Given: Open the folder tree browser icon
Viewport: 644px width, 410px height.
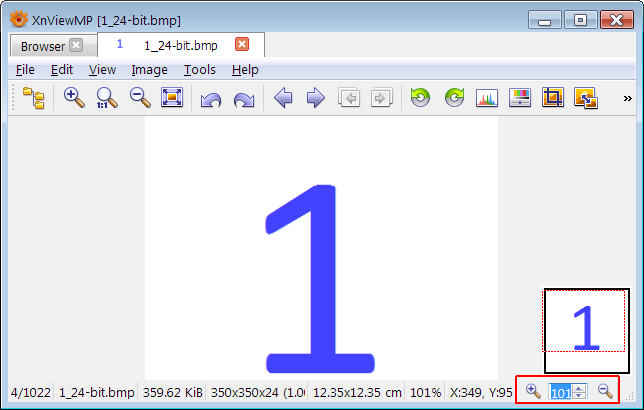Looking at the screenshot, I should 34,98.
